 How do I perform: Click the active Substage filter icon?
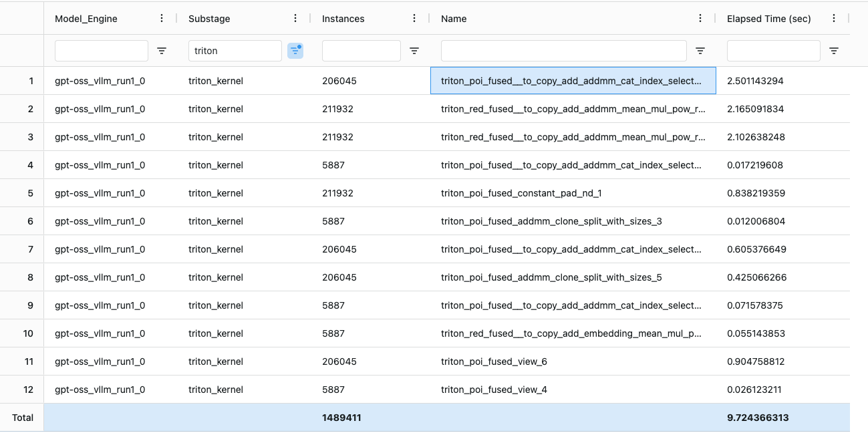pos(295,50)
